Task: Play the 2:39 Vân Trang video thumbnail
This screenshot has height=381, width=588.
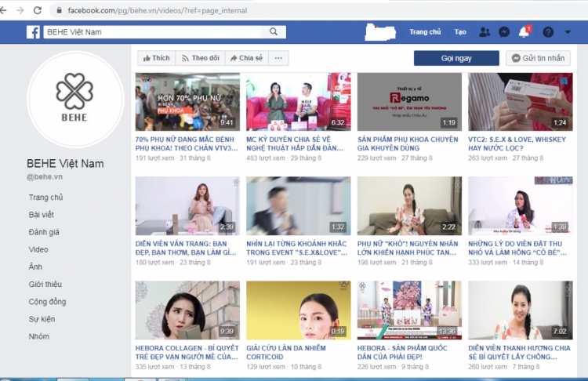Action: (187, 206)
